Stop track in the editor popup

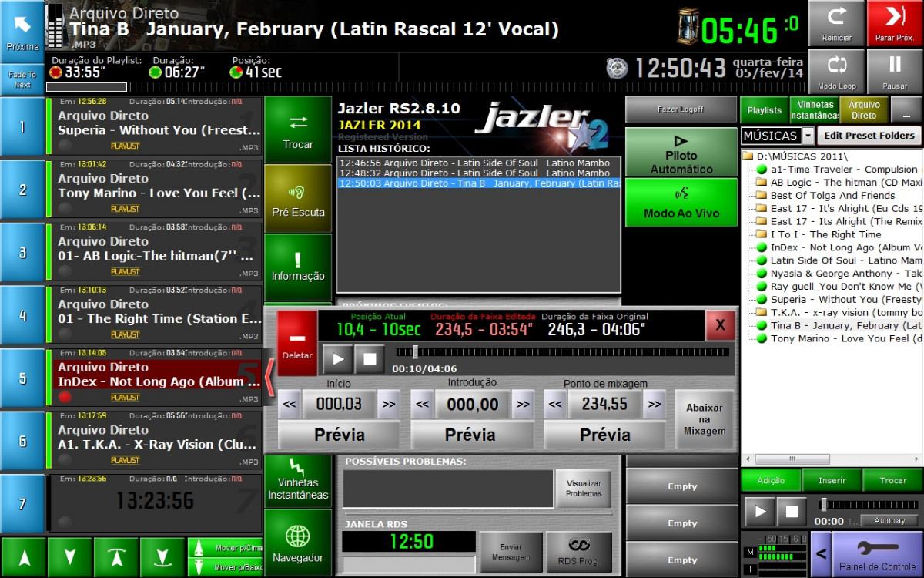(370, 359)
